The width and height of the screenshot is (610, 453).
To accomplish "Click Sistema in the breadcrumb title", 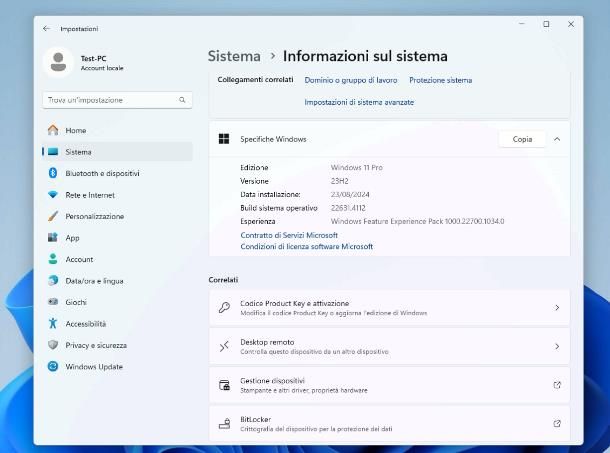I will (234, 56).
